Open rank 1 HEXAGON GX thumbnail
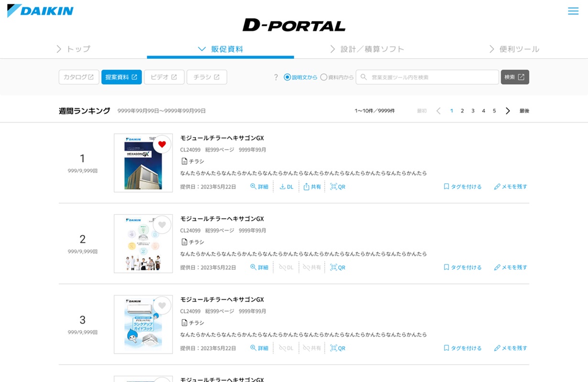588x382 pixels. pos(143,163)
